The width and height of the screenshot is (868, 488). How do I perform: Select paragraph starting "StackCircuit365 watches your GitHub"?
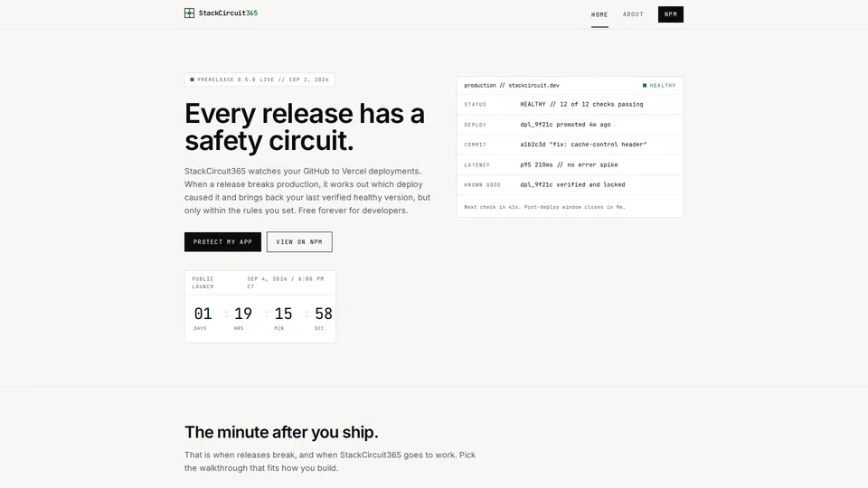pos(307,191)
